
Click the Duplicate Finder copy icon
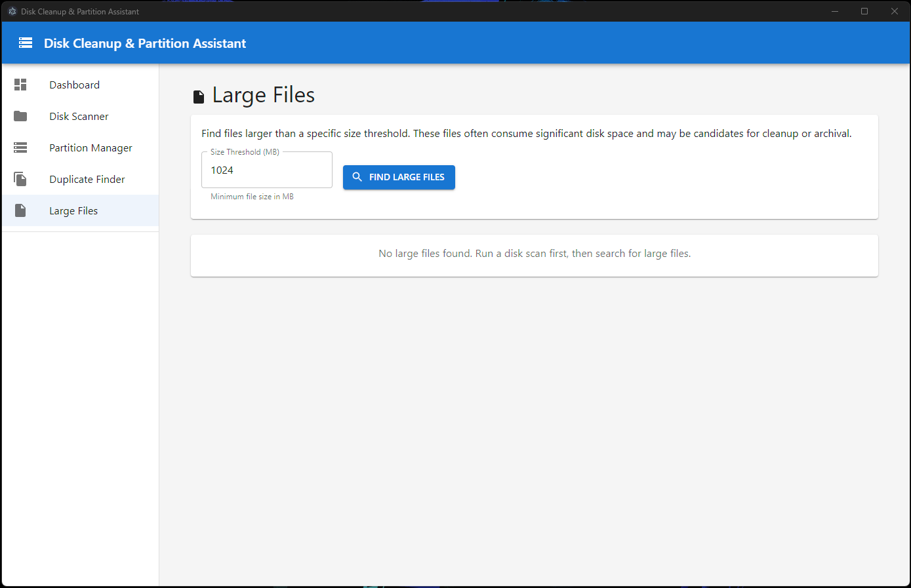pyautogui.click(x=20, y=178)
